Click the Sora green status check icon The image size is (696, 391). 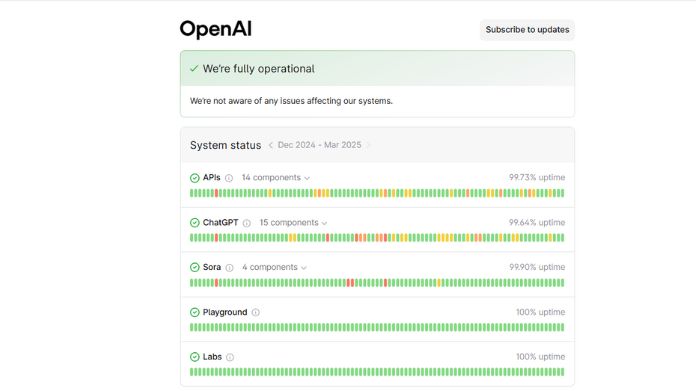(194, 267)
